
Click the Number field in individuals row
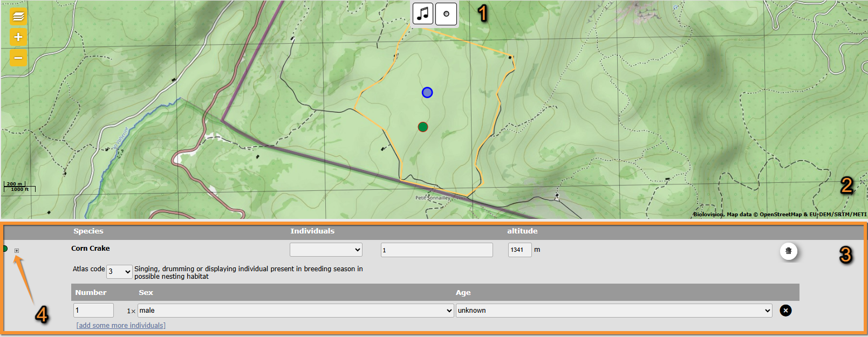[x=93, y=311]
